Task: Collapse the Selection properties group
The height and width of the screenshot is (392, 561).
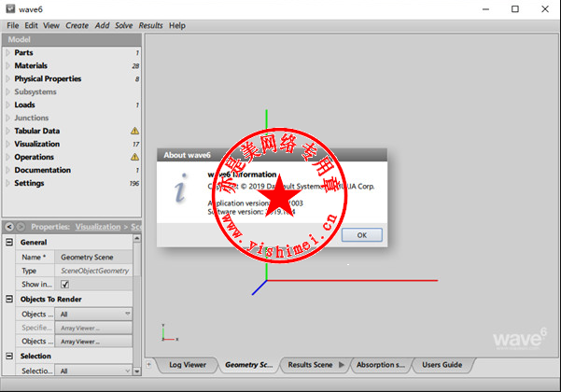Action: [x=9, y=356]
